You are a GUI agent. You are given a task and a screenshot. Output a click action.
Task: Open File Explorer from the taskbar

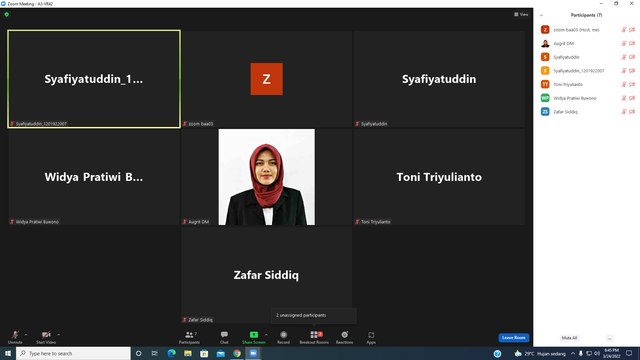click(x=188, y=353)
